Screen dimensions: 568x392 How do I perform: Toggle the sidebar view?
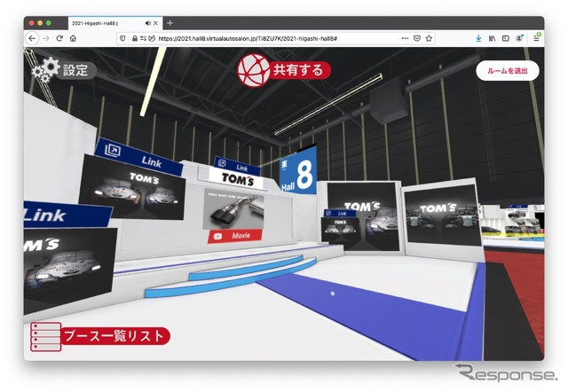[x=506, y=38]
